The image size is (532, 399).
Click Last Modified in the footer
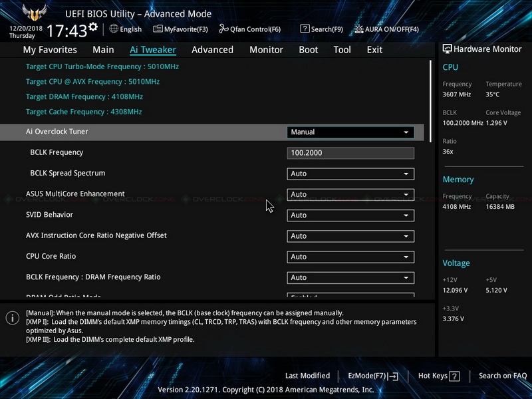307,376
